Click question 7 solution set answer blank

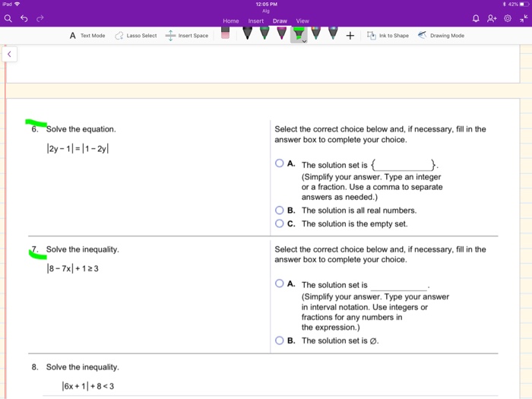(x=399, y=286)
